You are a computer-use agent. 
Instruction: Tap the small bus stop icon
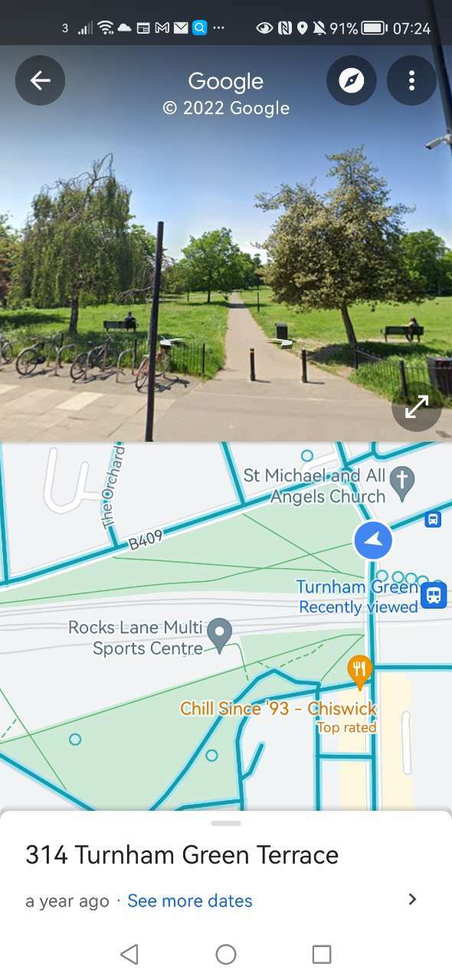pos(433,520)
